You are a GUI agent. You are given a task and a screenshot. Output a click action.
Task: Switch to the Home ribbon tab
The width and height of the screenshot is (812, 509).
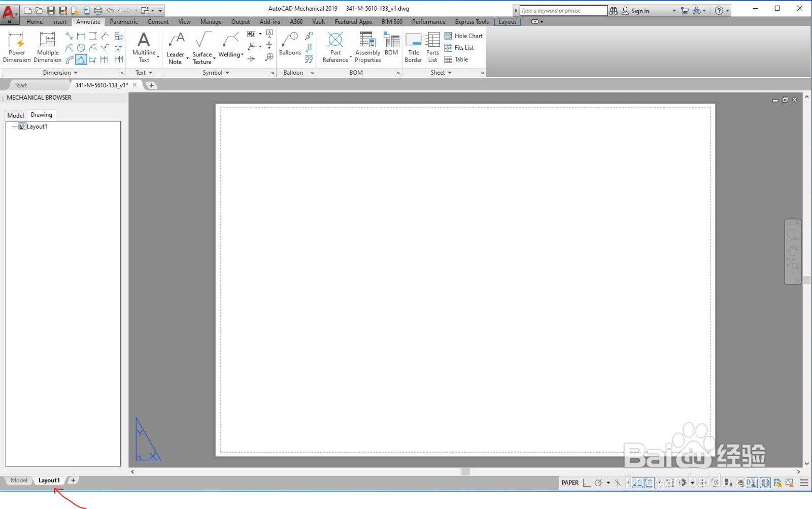(35, 22)
